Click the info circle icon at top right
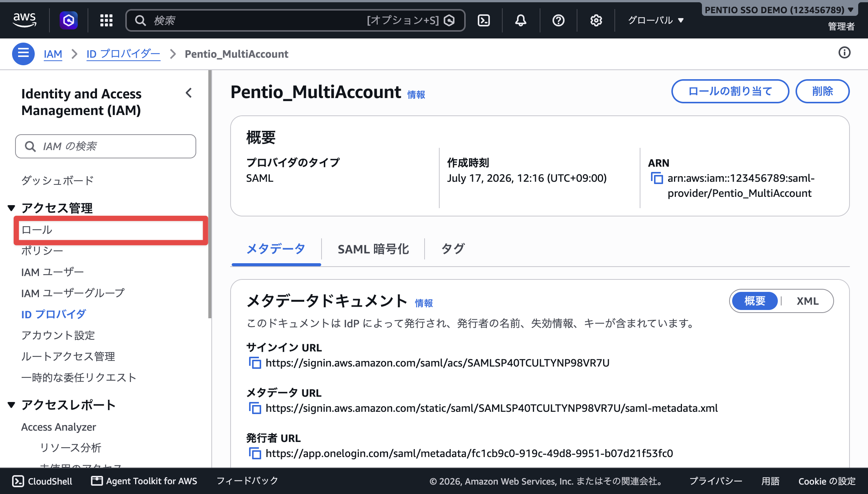This screenshot has width=868, height=494. coord(845,53)
